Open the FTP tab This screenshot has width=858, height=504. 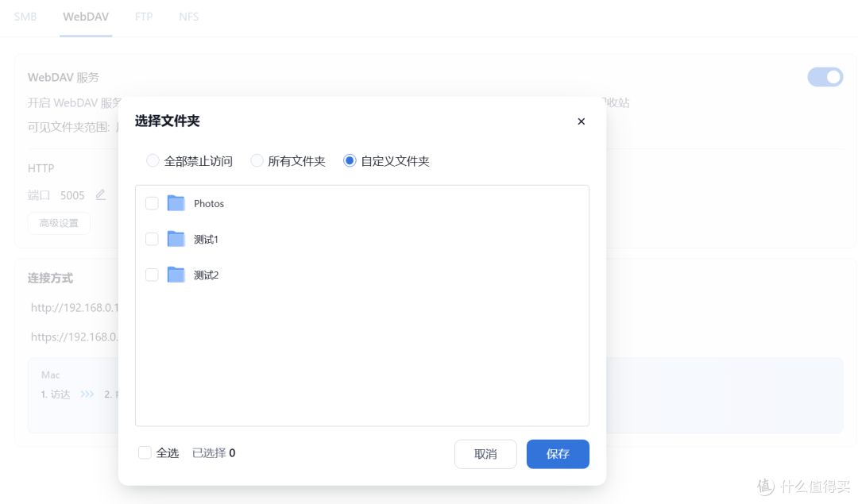pyautogui.click(x=143, y=16)
